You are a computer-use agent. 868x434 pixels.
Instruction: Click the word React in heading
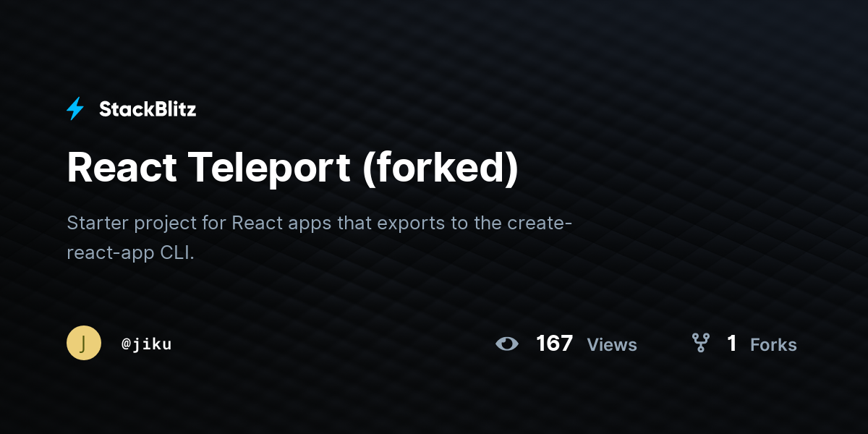[122, 169]
